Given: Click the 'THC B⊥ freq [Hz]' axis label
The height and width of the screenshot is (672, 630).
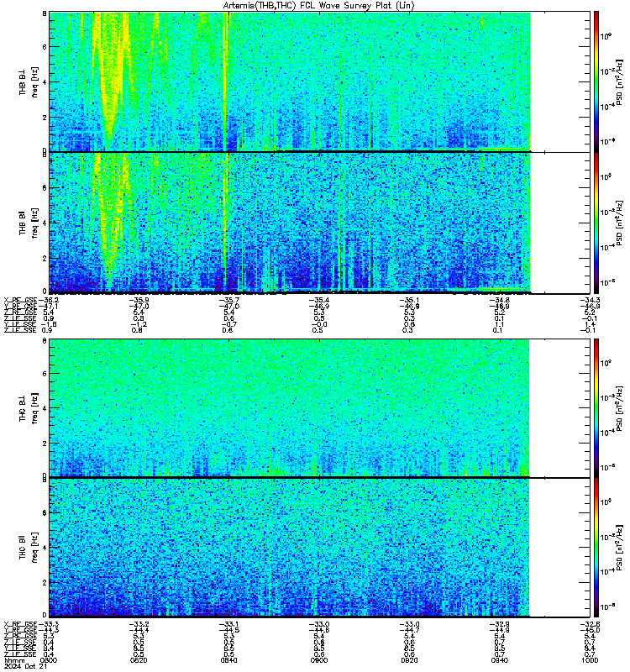Looking at the screenshot, I should pyautogui.click(x=29, y=408).
